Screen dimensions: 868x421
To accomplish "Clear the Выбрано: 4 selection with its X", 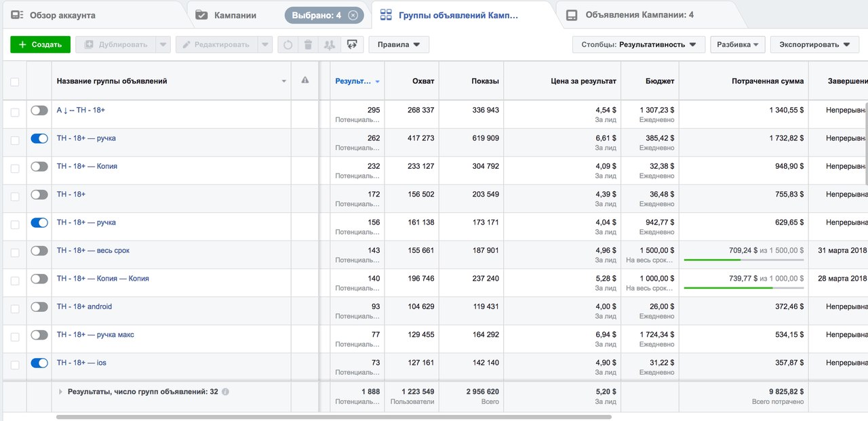I will pos(353,15).
